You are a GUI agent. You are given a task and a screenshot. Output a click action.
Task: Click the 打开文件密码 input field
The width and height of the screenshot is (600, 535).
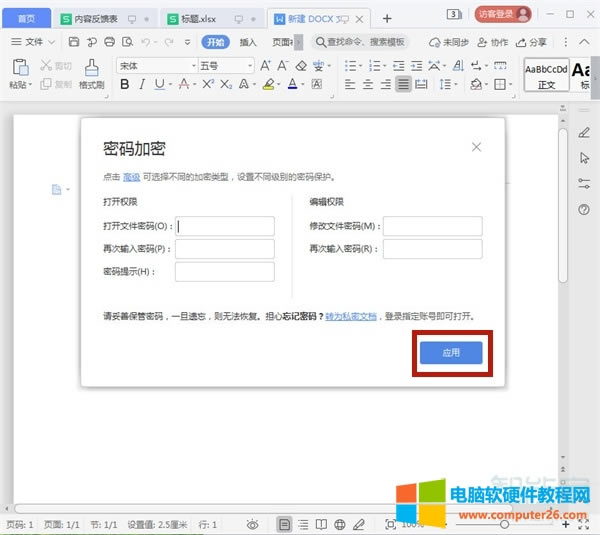coord(225,226)
